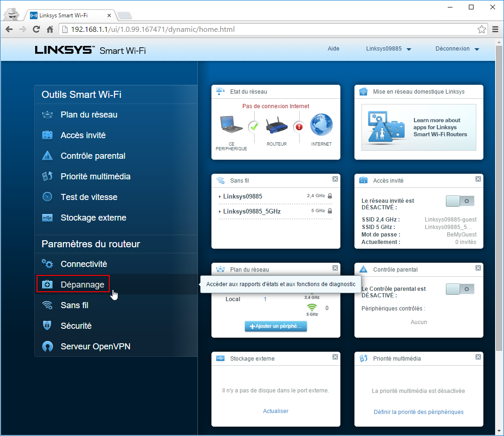Viewport: 504px width, 436px height.
Task: Expand the Linksys09885_5GHz network entry
Action: (x=251, y=211)
